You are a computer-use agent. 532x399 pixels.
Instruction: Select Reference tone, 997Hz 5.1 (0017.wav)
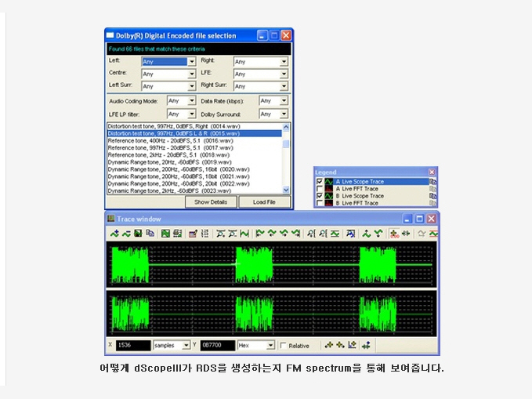click(194, 147)
